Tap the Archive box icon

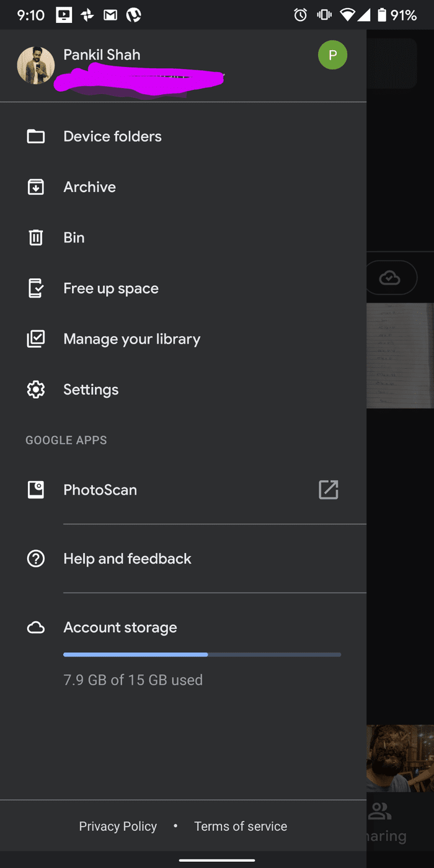click(36, 187)
